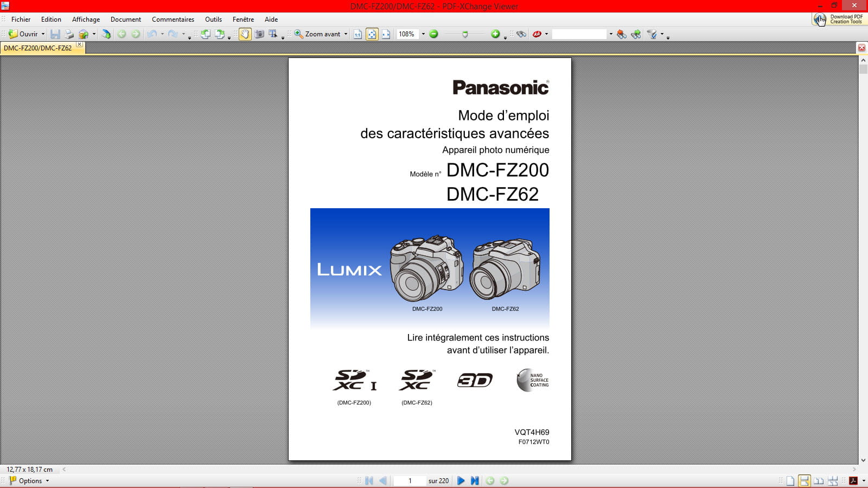
Task: Open the Document menu
Action: 126,20
